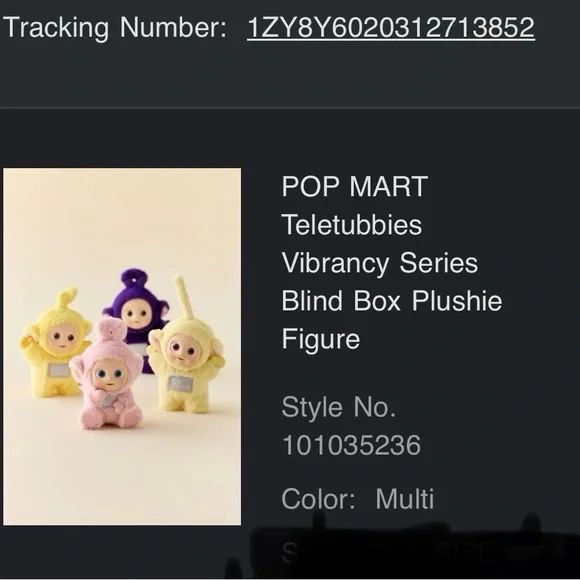Click the 'Blind Box Plushie' title line

coord(392,301)
